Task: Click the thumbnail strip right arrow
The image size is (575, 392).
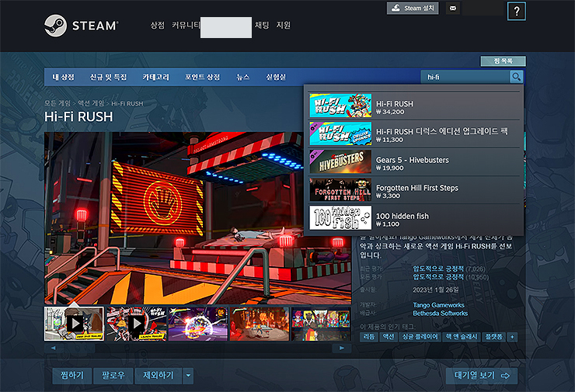Action: (x=342, y=348)
